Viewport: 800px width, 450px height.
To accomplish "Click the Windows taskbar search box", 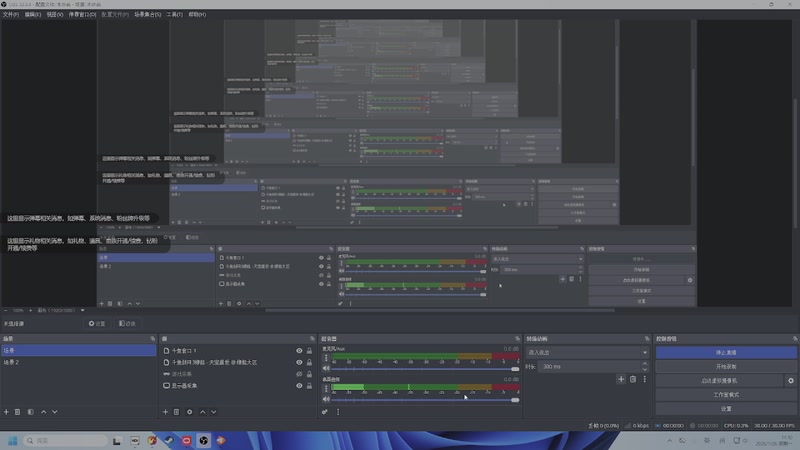I will click(x=65, y=440).
